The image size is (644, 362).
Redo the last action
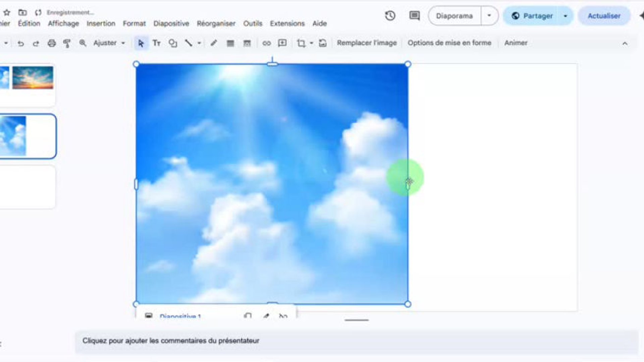point(36,43)
